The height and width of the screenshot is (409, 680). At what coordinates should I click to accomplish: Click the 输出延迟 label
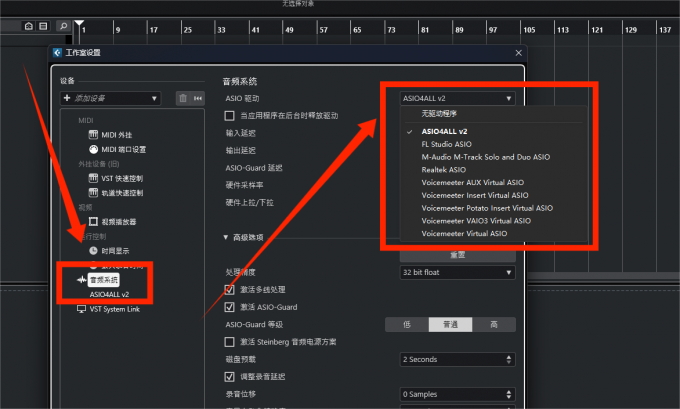click(240, 151)
